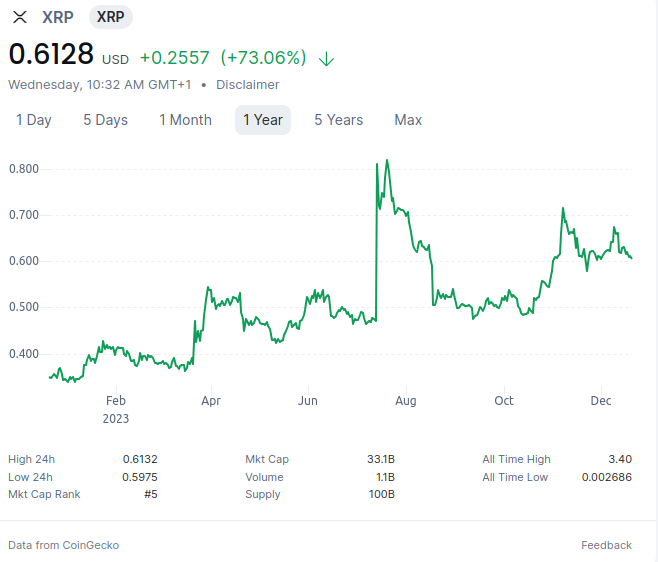Viewport: 658px width, 562px height.
Task: Click the 'Mkt Cap' label
Action: coord(267,460)
